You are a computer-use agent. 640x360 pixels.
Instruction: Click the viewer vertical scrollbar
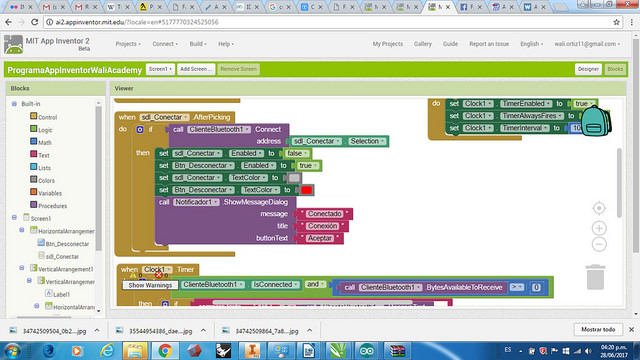coord(619,183)
